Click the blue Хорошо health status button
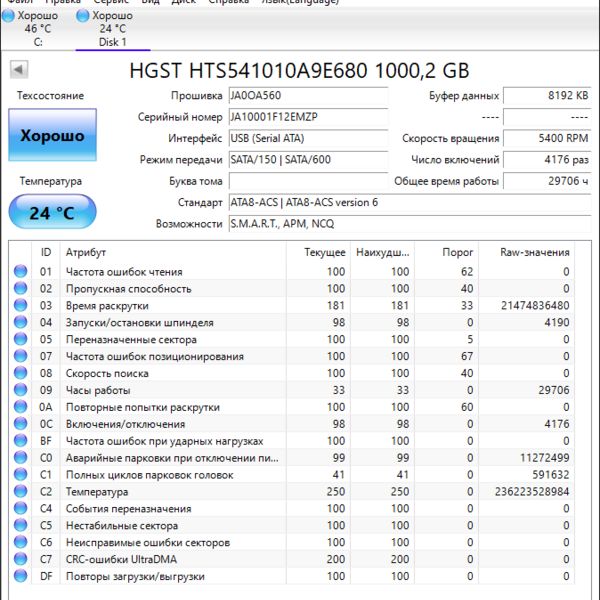Viewport: 600px width, 600px height. coord(52,135)
